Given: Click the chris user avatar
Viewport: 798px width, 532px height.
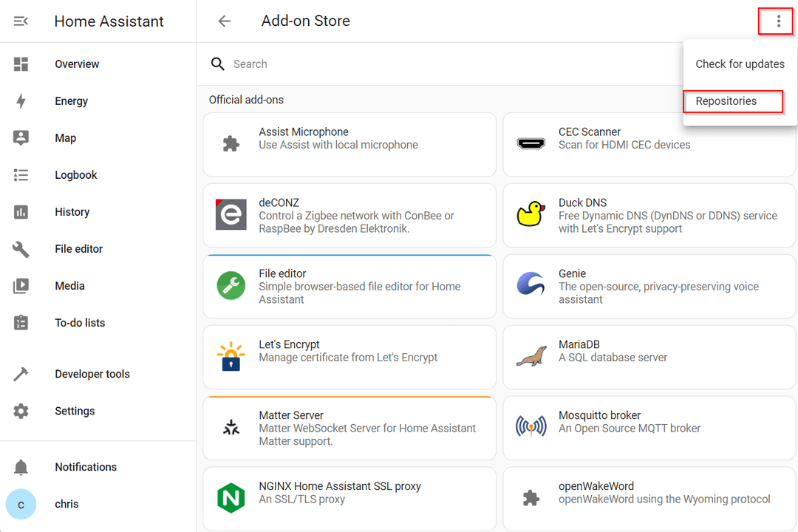Looking at the screenshot, I should pyautogui.click(x=21, y=504).
